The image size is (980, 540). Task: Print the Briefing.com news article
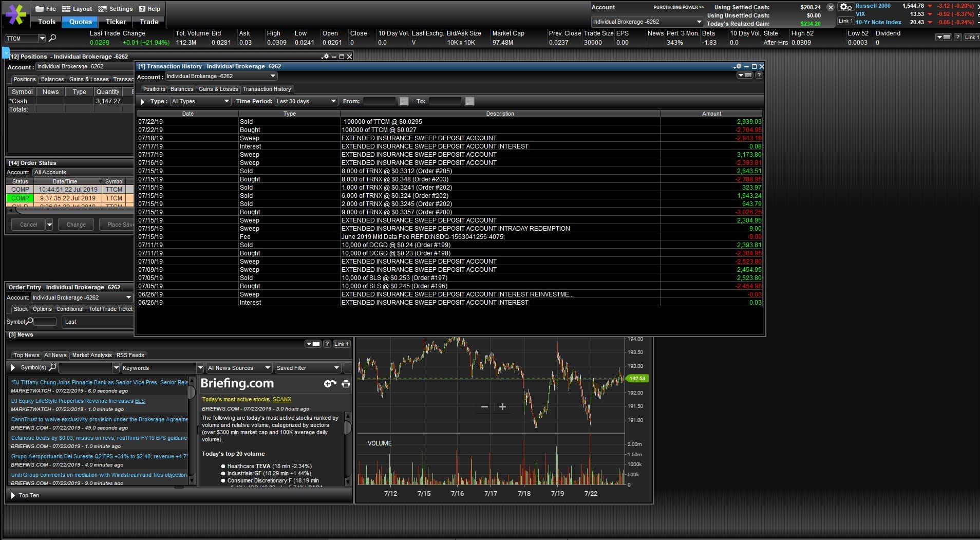(346, 384)
